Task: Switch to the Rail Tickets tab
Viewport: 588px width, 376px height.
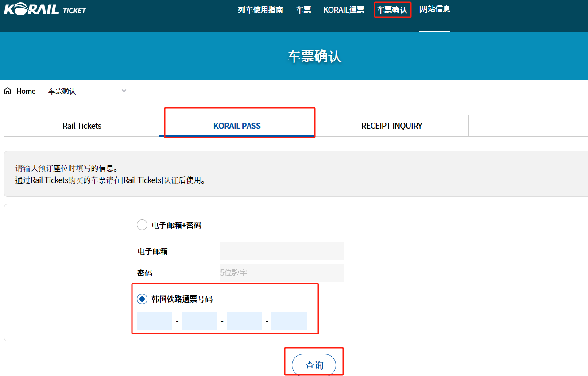Action: click(x=82, y=126)
